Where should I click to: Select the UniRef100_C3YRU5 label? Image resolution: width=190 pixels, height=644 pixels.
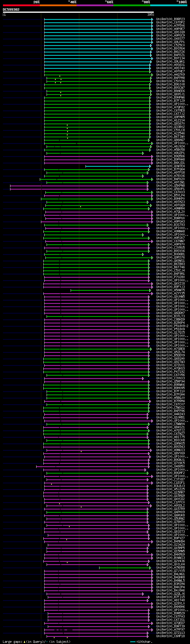pyautogui.click(x=170, y=248)
